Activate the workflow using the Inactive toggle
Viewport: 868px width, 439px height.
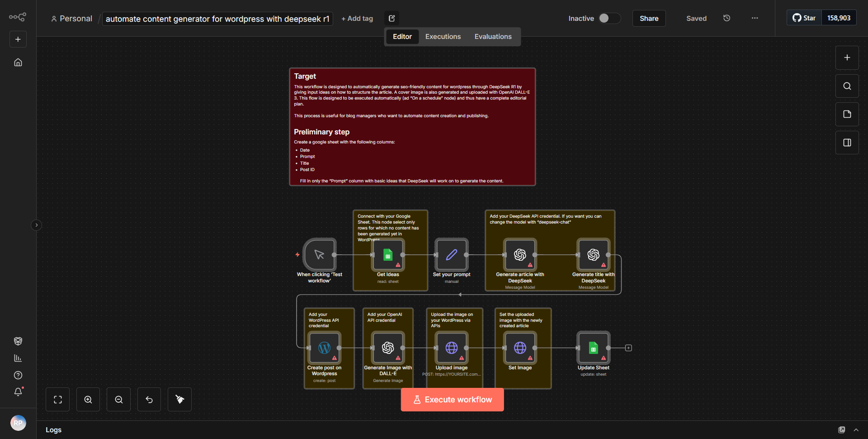609,18
